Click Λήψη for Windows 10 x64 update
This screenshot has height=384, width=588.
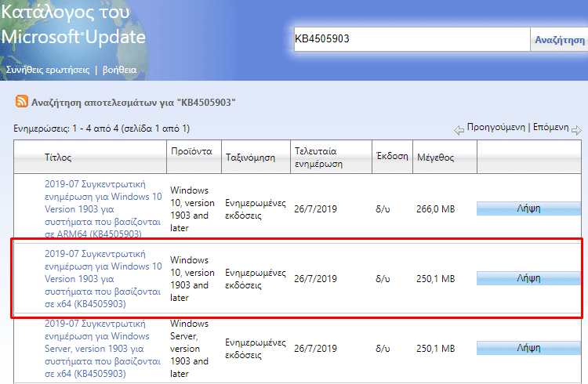tap(528, 278)
